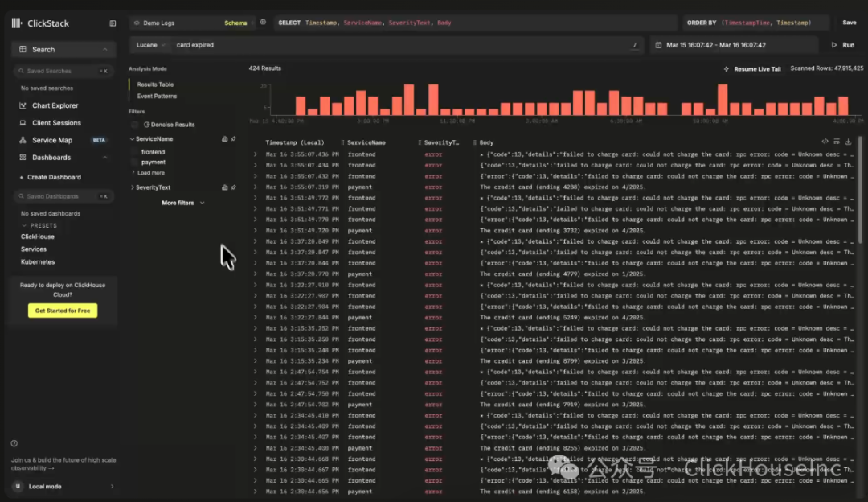Open the Search section in sidebar
Viewport: 868px width, 502px height.
63,49
